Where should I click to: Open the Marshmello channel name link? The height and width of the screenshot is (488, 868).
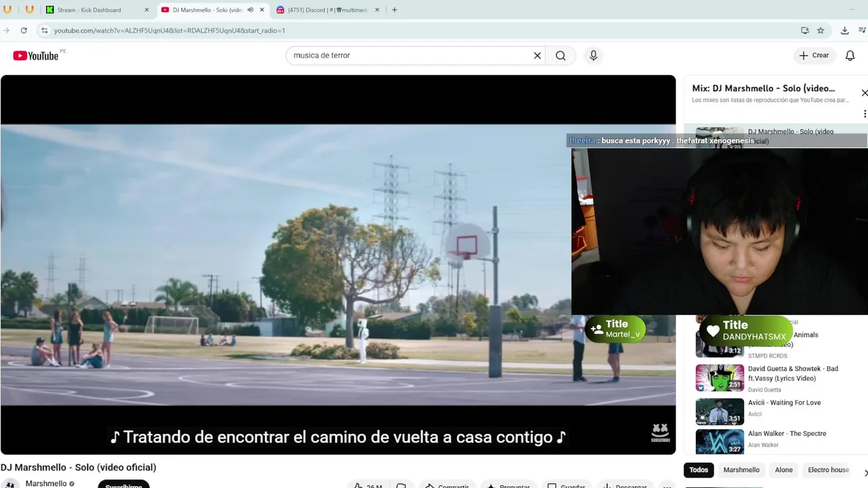coord(46,484)
